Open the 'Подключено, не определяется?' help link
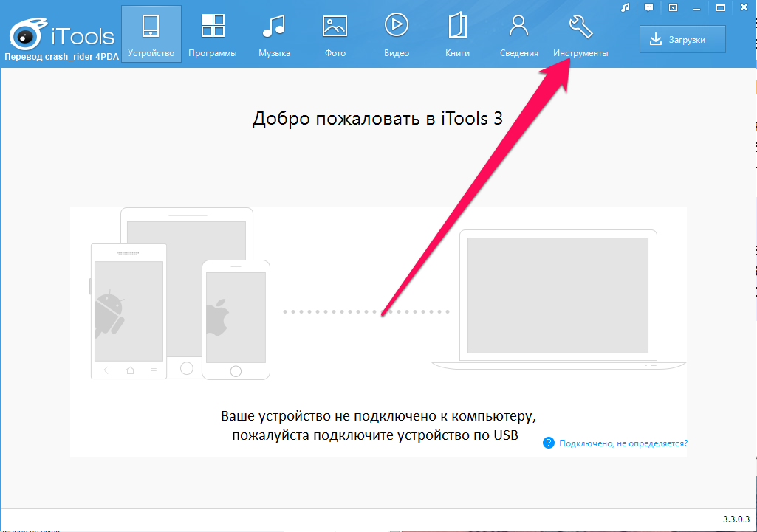This screenshot has height=532, width=757. click(x=623, y=443)
